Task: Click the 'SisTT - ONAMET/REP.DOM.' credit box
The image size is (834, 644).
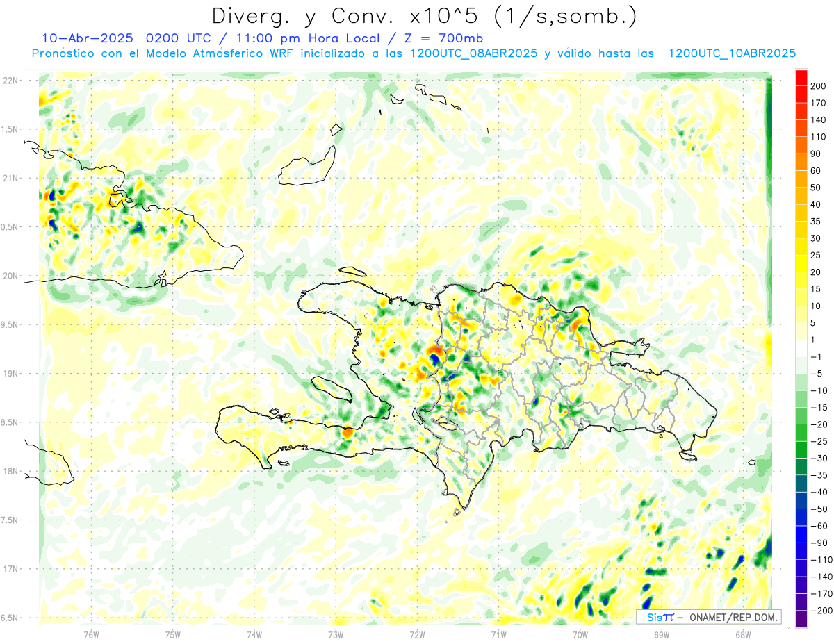Action: [709, 617]
